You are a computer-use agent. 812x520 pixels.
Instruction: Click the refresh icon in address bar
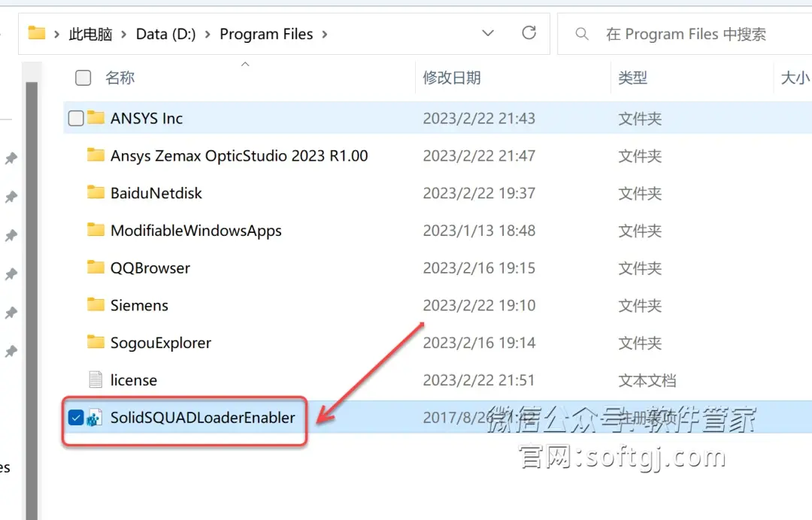tap(529, 33)
